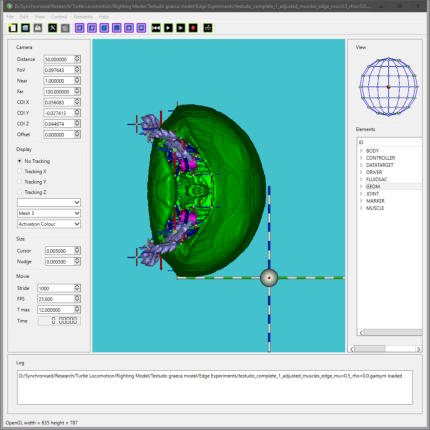Enable Tracking Z option
Viewport: 430px width, 430px height.
point(20,192)
